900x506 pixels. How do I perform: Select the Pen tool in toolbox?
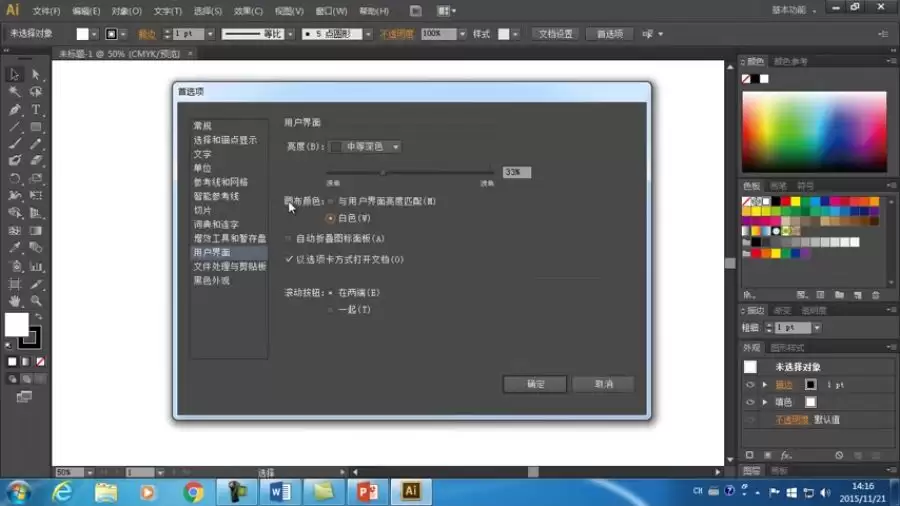(15, 109)
